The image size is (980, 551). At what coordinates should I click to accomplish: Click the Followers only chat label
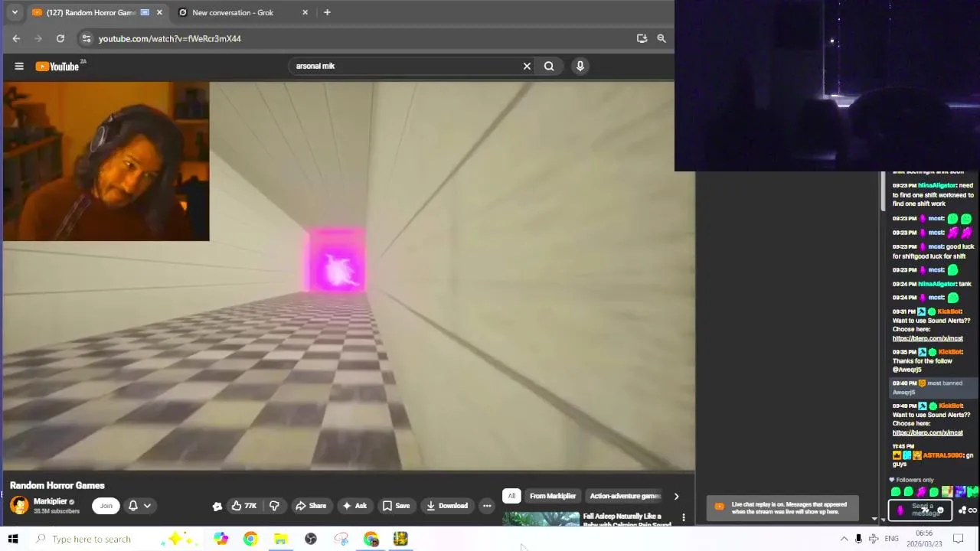point(913,480)
